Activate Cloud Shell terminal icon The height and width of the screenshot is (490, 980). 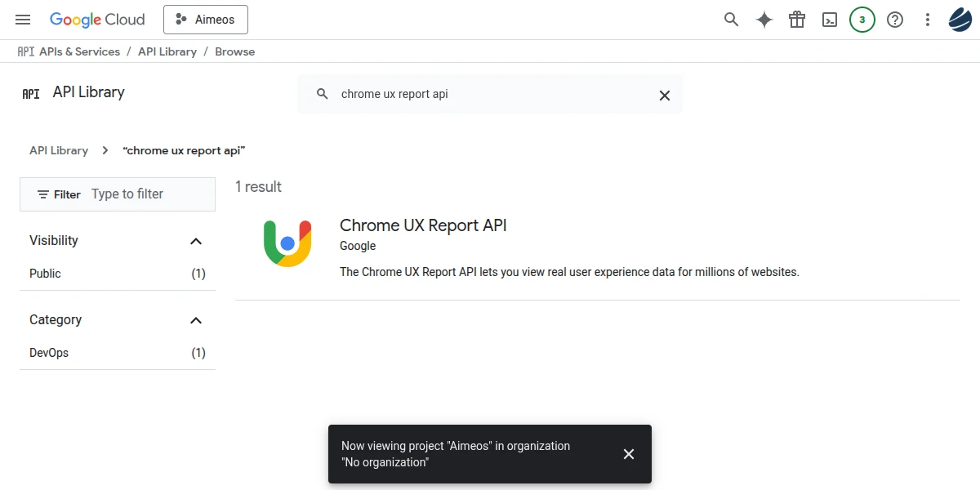[830, 20]
